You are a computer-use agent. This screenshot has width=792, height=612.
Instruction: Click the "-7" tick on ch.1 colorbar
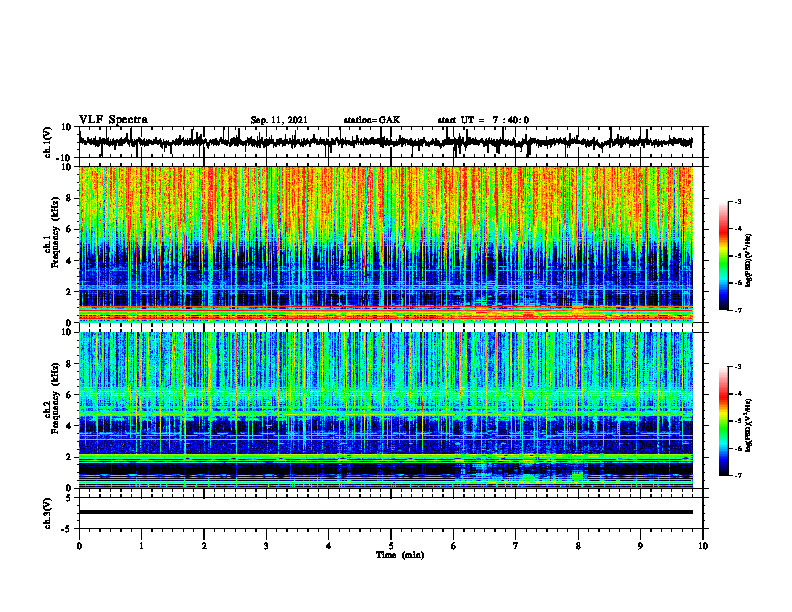point(738,310)
